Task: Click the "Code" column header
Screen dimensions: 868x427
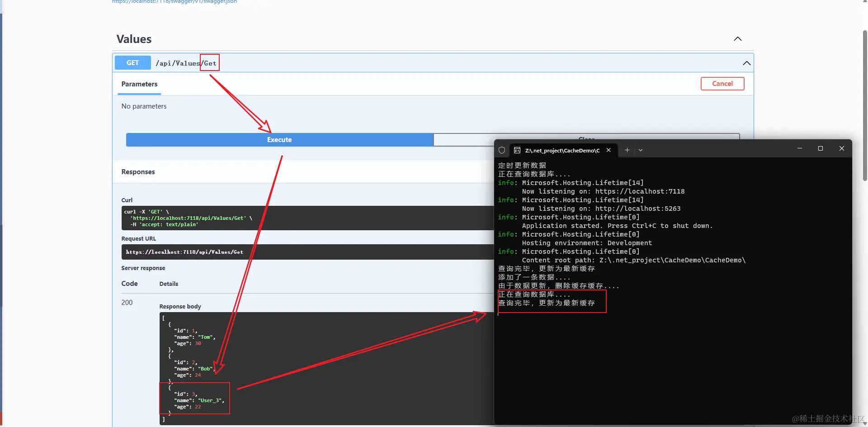Action: pyautogui.click(x=129, y=284)
